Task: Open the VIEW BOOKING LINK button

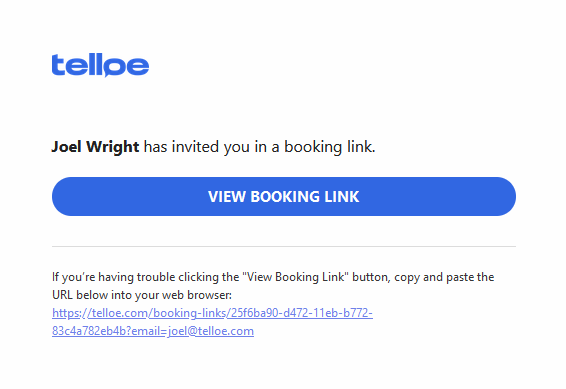Action: click(x=284, y=196)
